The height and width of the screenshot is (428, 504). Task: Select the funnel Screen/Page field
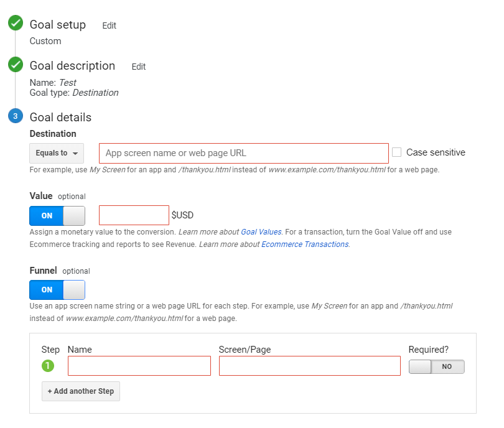pos(310,366)
